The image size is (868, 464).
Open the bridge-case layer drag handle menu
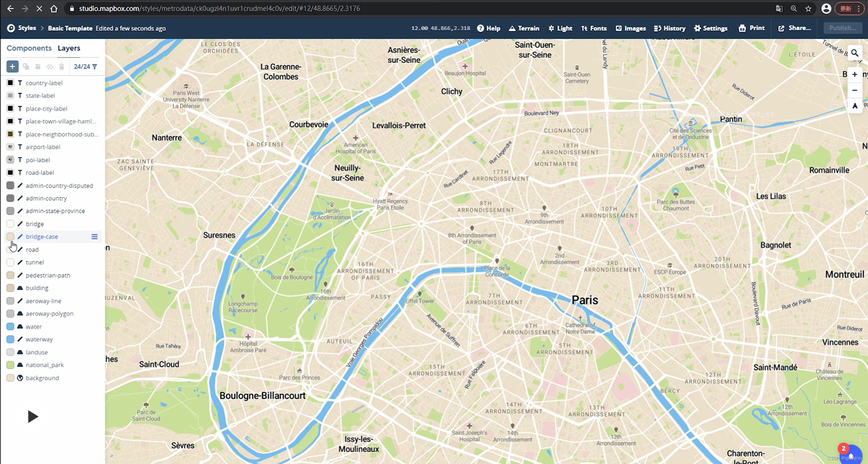coord(94,237)
